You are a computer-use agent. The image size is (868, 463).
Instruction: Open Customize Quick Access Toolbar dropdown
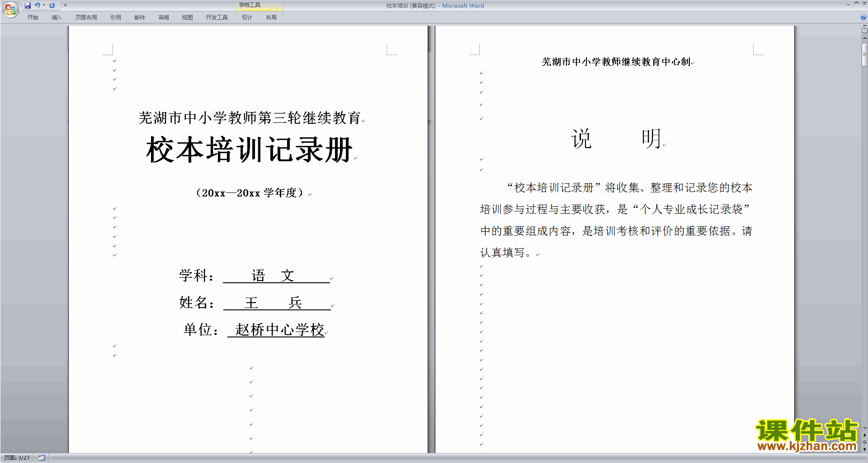click(x=65, y=5)
